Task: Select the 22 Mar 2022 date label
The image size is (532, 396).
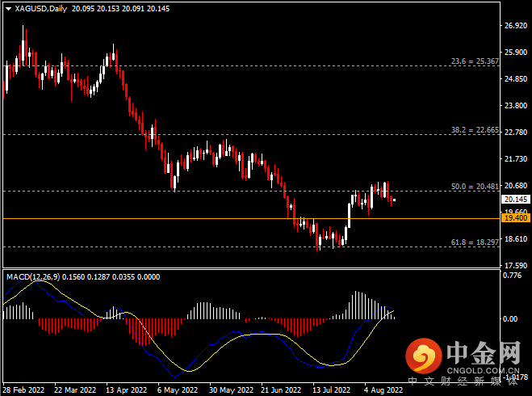Action: [x=75, y=390]
